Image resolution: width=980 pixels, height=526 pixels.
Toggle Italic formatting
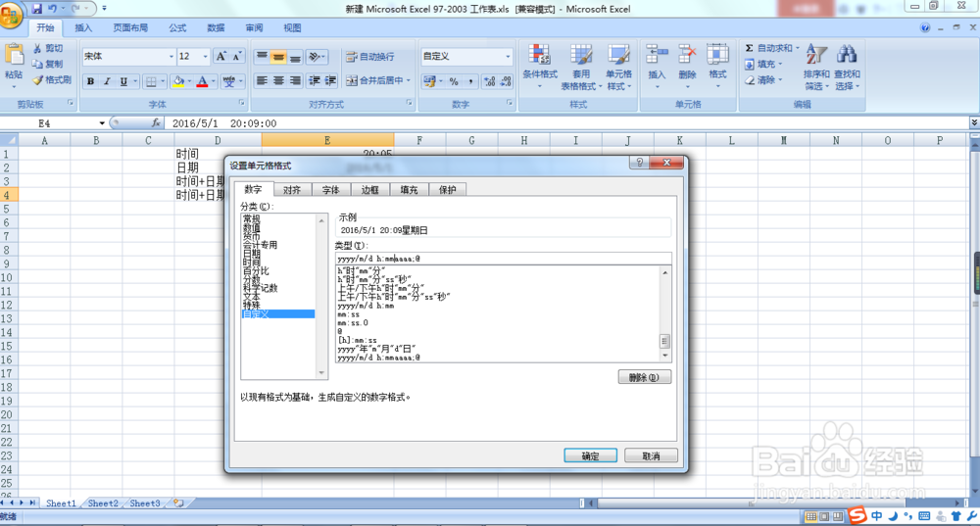(x=107, y=81)
